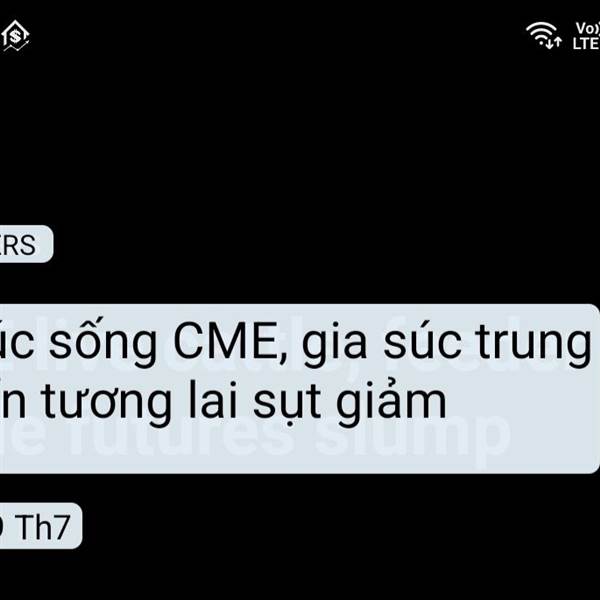Screen dimensions: 600x600
Task: Click the empty area right of 'giảm'
Action: pyautogui.click(x=520, y=402)
